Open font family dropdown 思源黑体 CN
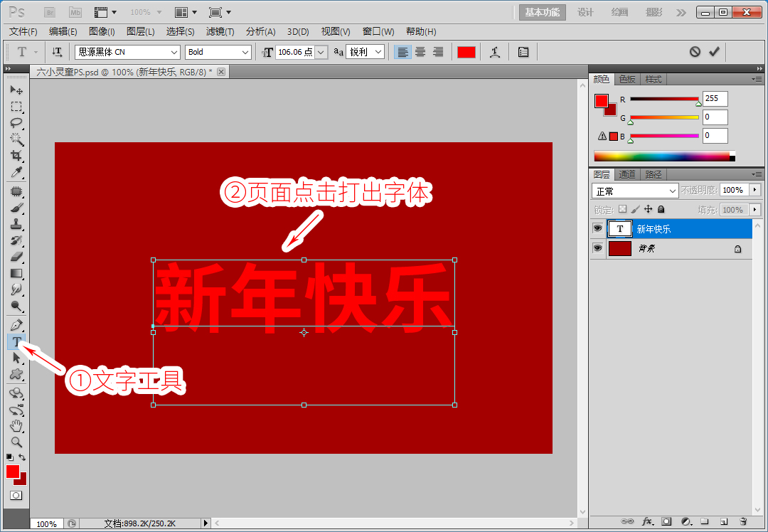This screenshot has height=532, width=768. (x=127, y=52)
